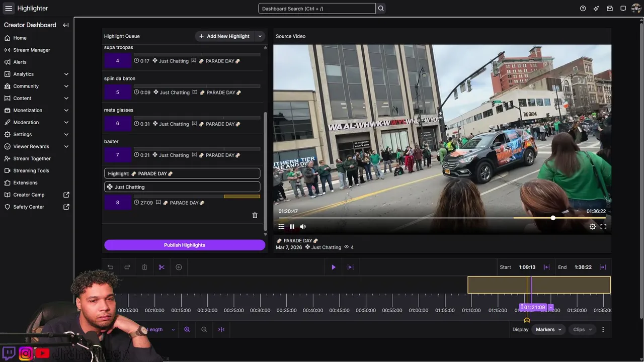644x362 pixels.
Task: Click the highlighted yellow timeline selection
Action: [x=539, y=285]
